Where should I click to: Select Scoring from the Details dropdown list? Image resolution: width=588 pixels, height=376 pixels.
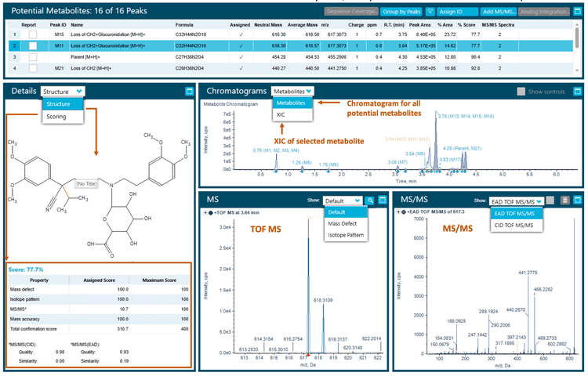click(x=56, y=117)
